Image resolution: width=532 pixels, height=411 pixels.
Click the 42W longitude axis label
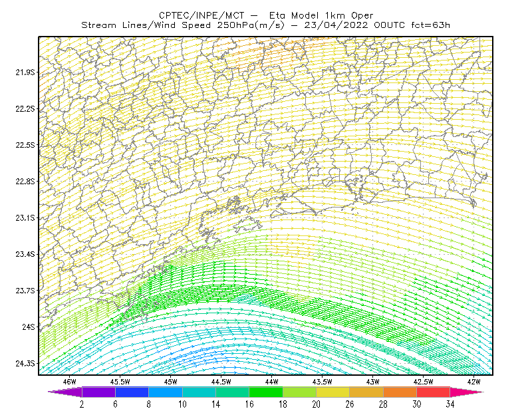(473, 382)
